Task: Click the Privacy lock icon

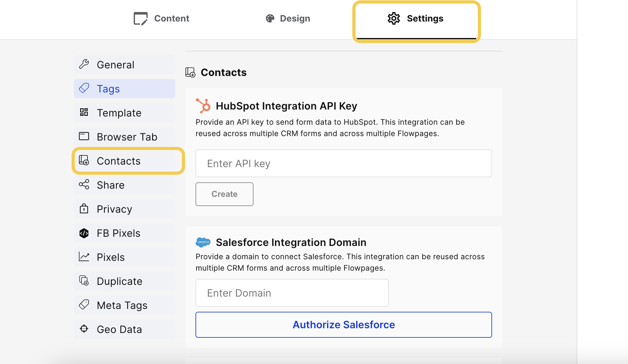Action: (84, 208)
